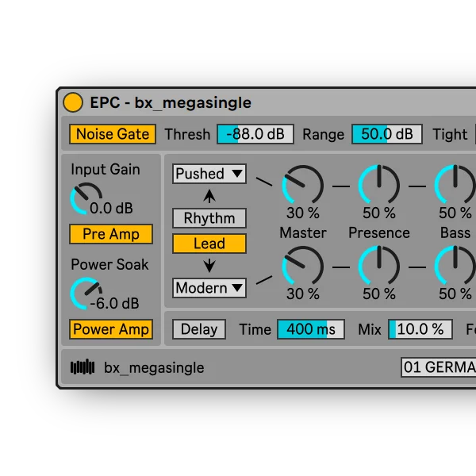The width and height of the screenshot is (476, 476).
Task: Click the upper Bass knob at 50 %
Action: pos(455,185)
